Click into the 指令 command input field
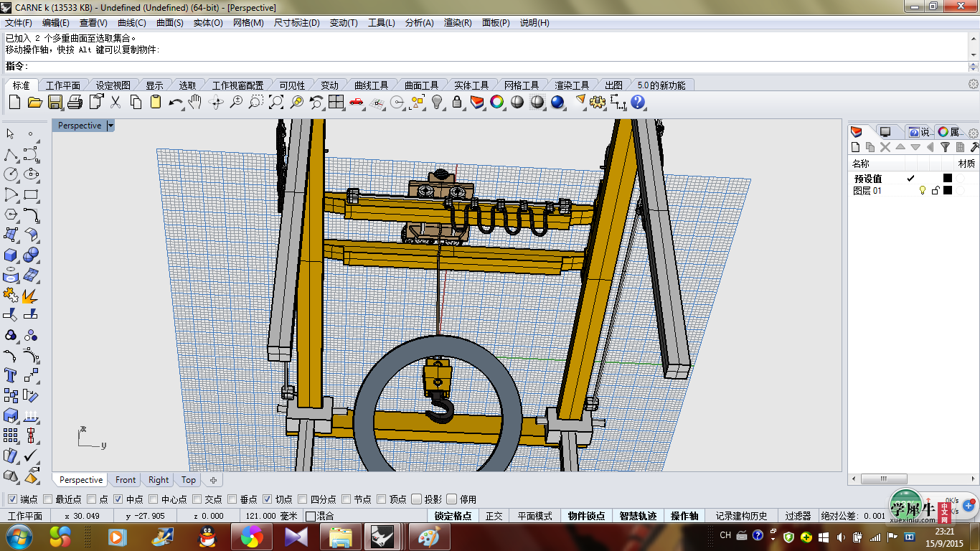The height and width of the screenshot is (551, 980). click(497, 66)
